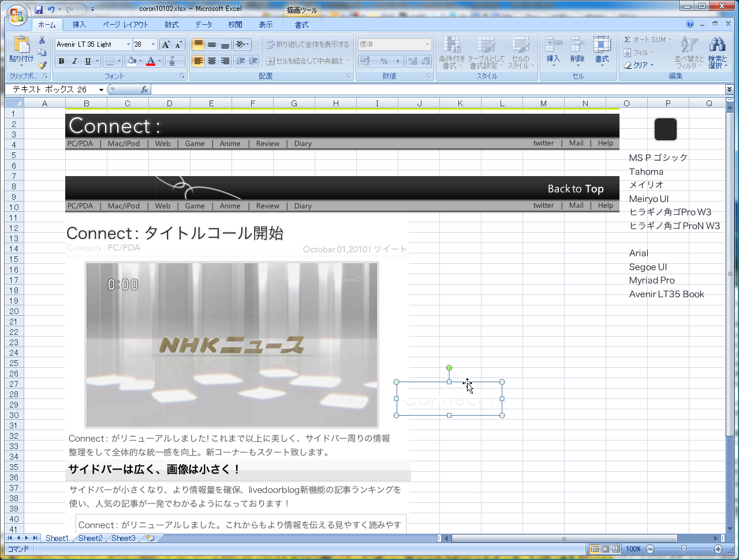Expand fill color palette arrow
This screenshot has width=739, height=560.
pos(140,61)
